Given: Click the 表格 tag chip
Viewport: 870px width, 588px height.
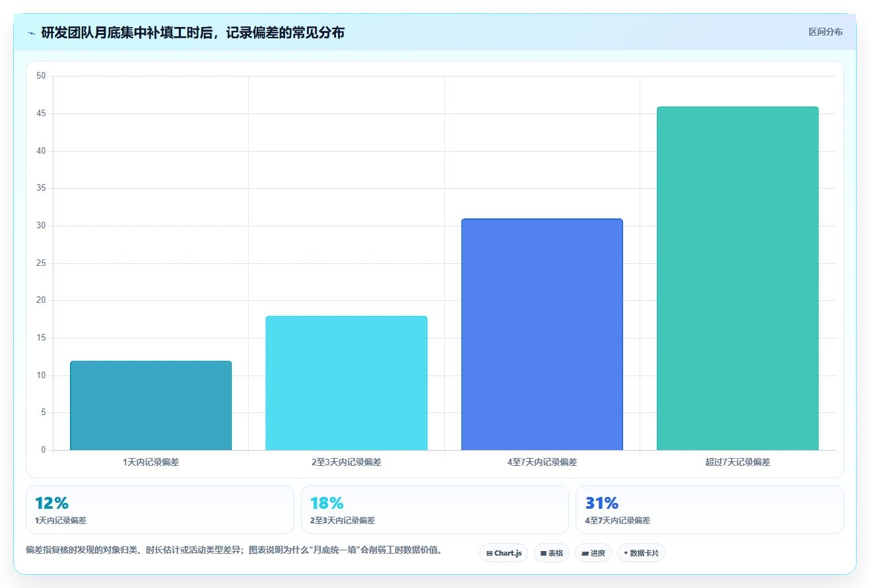Looking at the screenshot, I should point(552,553).
